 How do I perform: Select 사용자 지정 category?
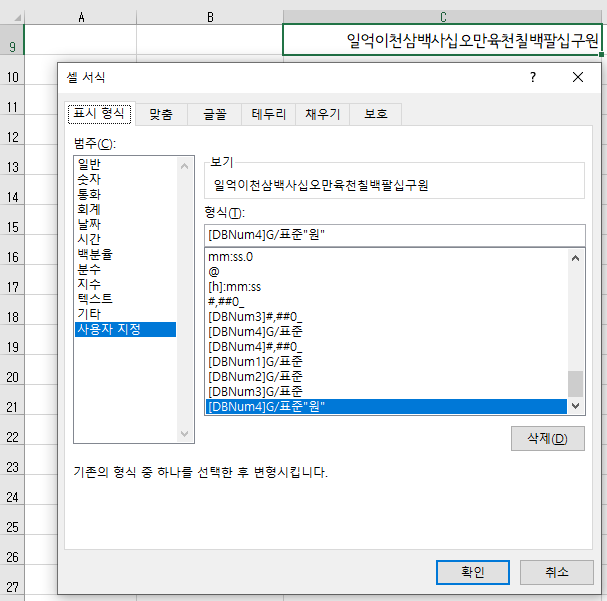[125, 329]
